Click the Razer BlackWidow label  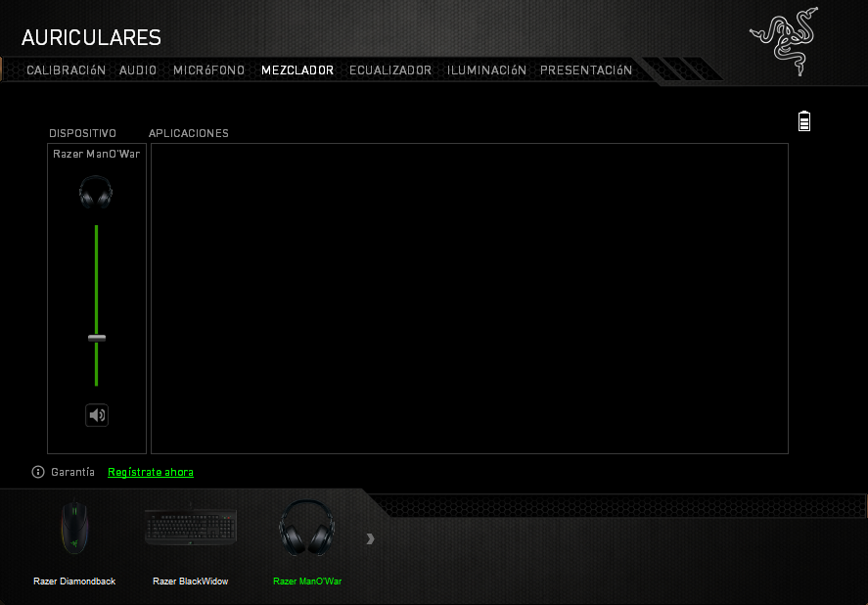(x=191, y=582)
